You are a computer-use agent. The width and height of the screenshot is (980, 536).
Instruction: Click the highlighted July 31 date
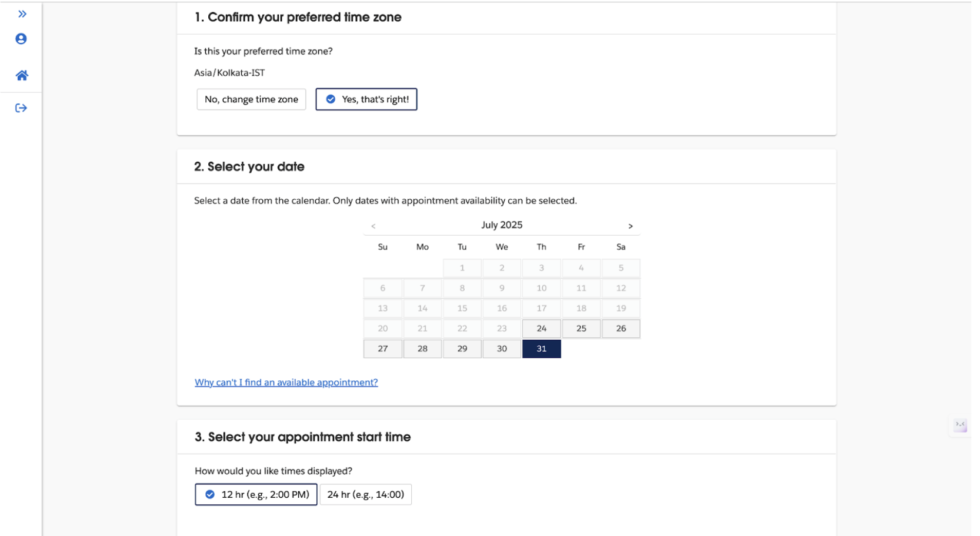pos(541,349)
